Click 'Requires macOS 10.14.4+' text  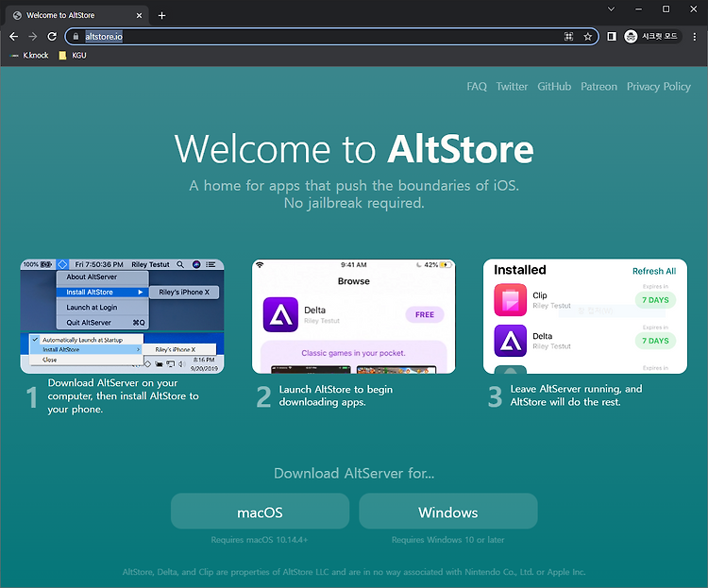tap(260, 540)
